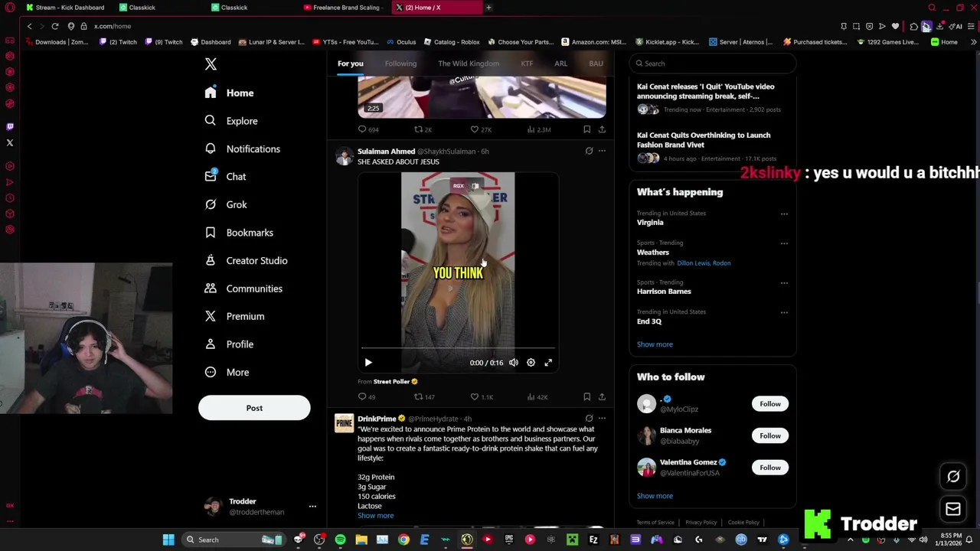Mute the video volume icon
This screenshot has height=551, width=980.
pos(514,363)
